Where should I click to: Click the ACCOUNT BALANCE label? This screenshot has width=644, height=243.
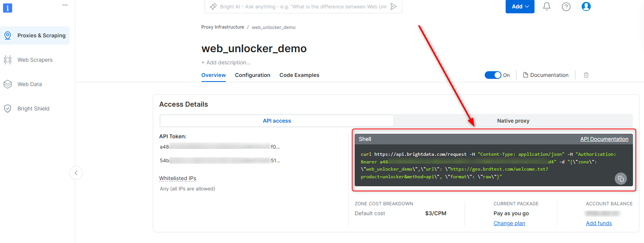tap(609, 204)
